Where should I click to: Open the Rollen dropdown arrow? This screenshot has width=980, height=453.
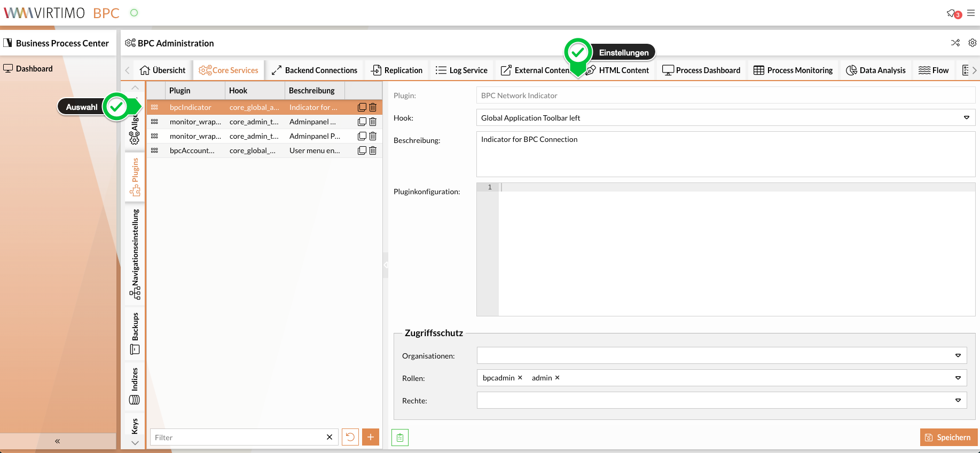click(958, 378)
